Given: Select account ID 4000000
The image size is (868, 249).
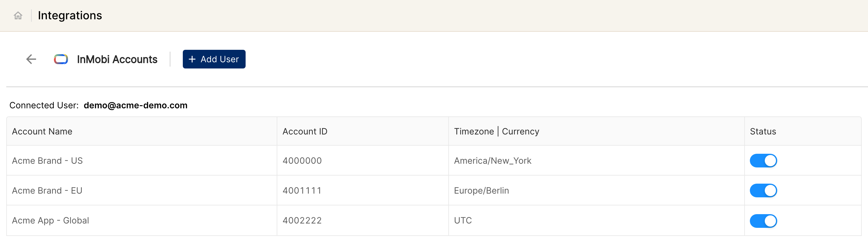Looking at the screenshot, I should 302,161.
